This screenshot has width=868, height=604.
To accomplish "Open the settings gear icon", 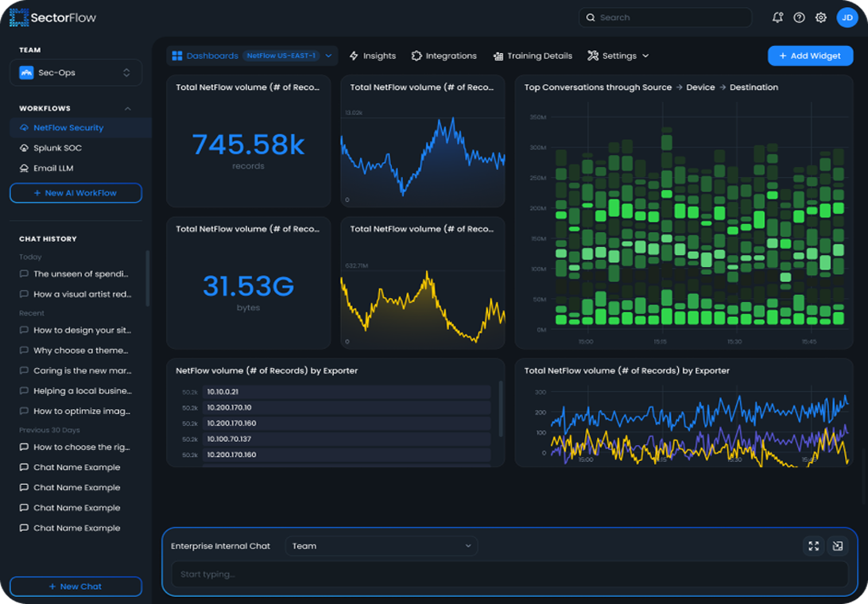I will coord(820,17).
